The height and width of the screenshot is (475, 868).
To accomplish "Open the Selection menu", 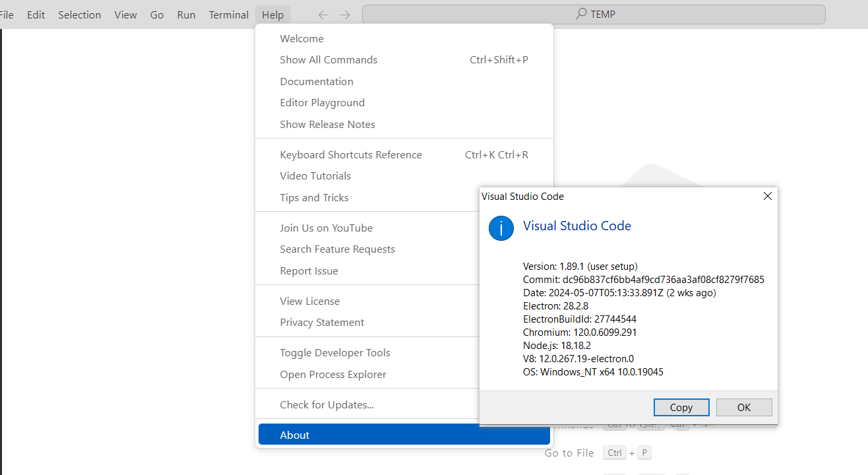I will (x=79, y=15).
